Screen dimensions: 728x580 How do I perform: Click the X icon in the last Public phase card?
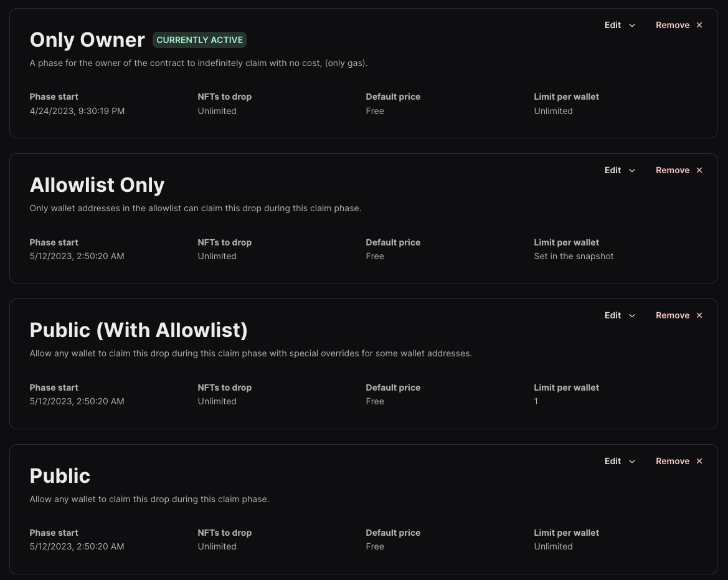tap(699, 461)
